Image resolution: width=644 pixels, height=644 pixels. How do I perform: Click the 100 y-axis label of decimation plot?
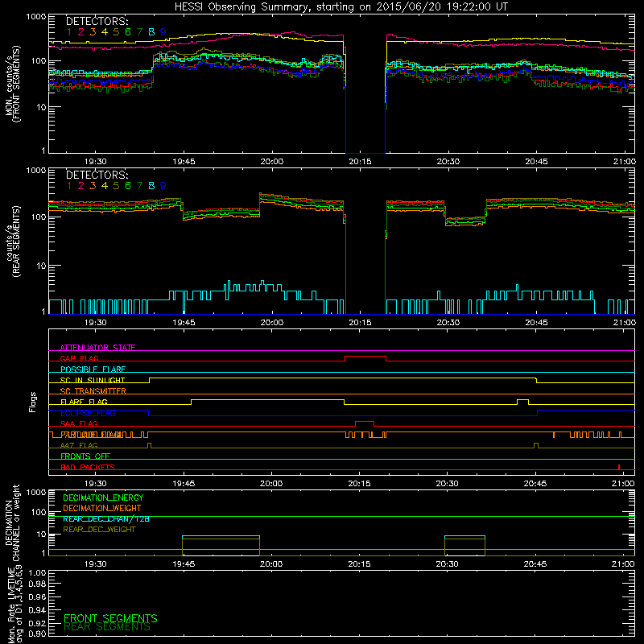pyautogui.click(x=38, y=512)
